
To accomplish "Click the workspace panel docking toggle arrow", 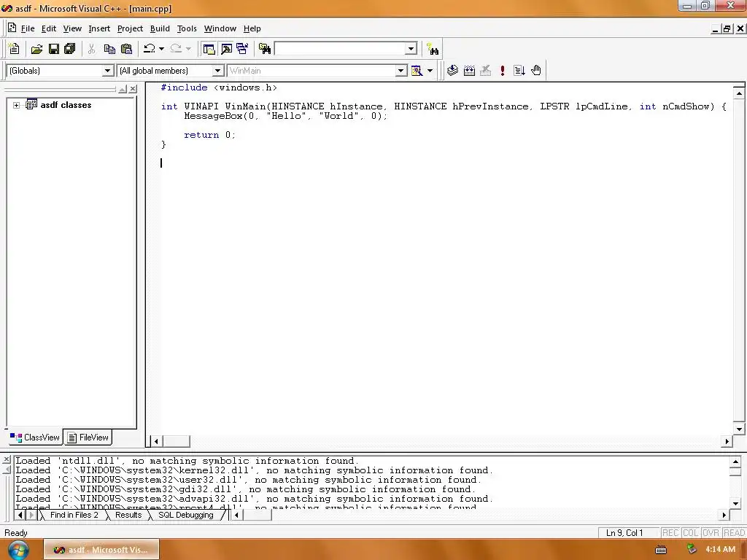I will (123, 89).
